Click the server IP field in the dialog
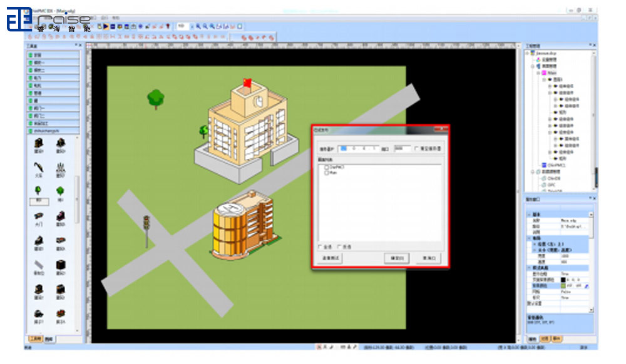 pos(358,148)
